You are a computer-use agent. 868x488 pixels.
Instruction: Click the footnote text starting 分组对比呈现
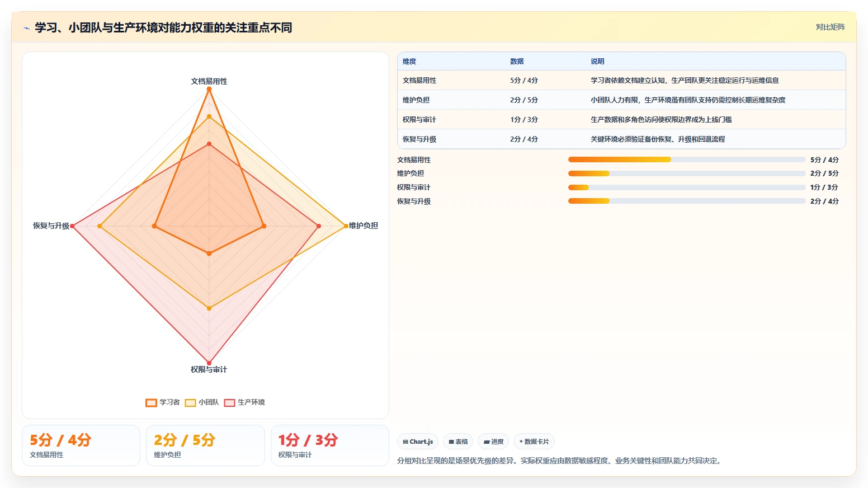pyautogui.click(x=560, y=461)
